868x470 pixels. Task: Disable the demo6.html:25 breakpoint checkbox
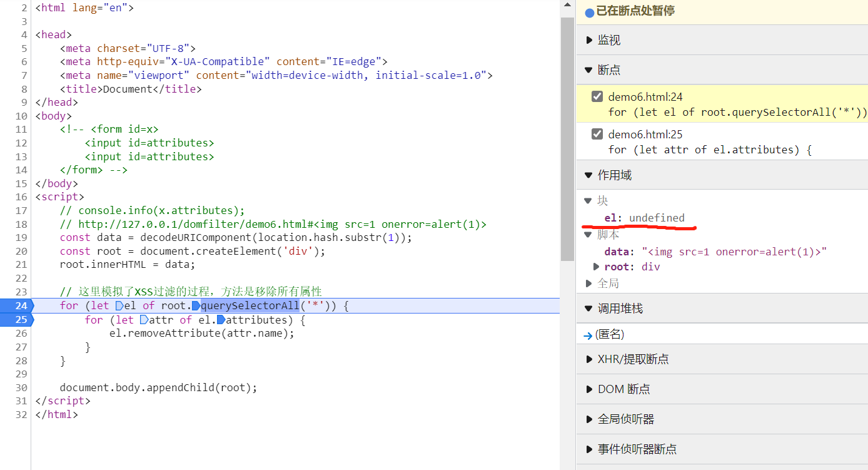597,134
